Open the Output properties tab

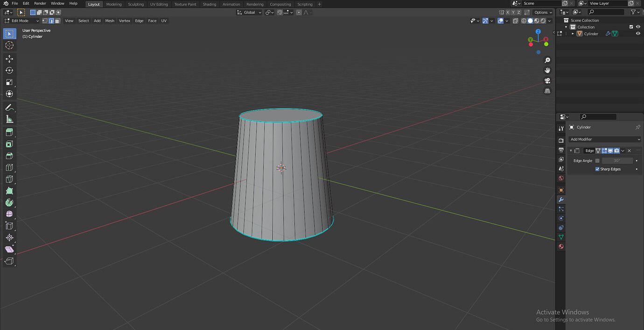(561, 150)
